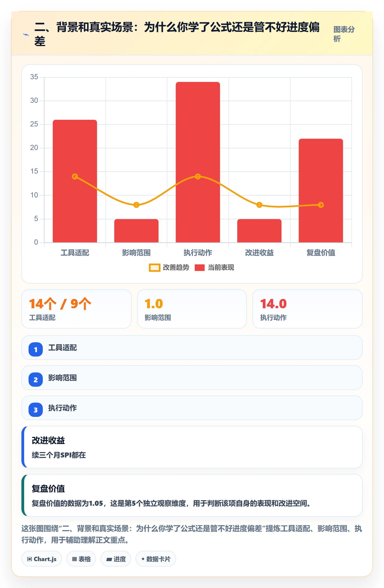Click the Chart.js tag
Screen dimensions: 384x588
click(x=42, y=559)
